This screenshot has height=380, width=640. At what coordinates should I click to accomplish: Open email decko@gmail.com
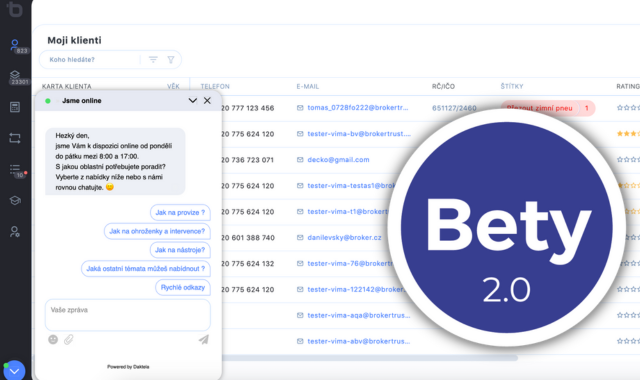tap(338, 160)
